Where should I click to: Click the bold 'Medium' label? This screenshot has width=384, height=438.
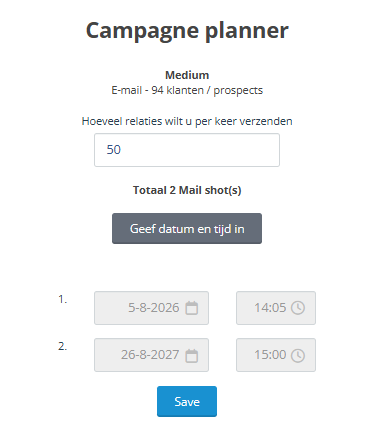187,75
